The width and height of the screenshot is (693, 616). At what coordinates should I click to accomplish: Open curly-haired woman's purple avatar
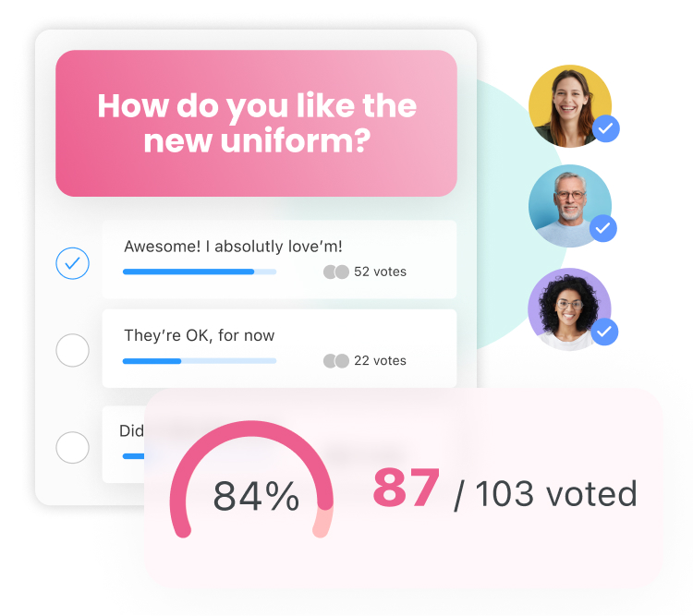point(565,308)
